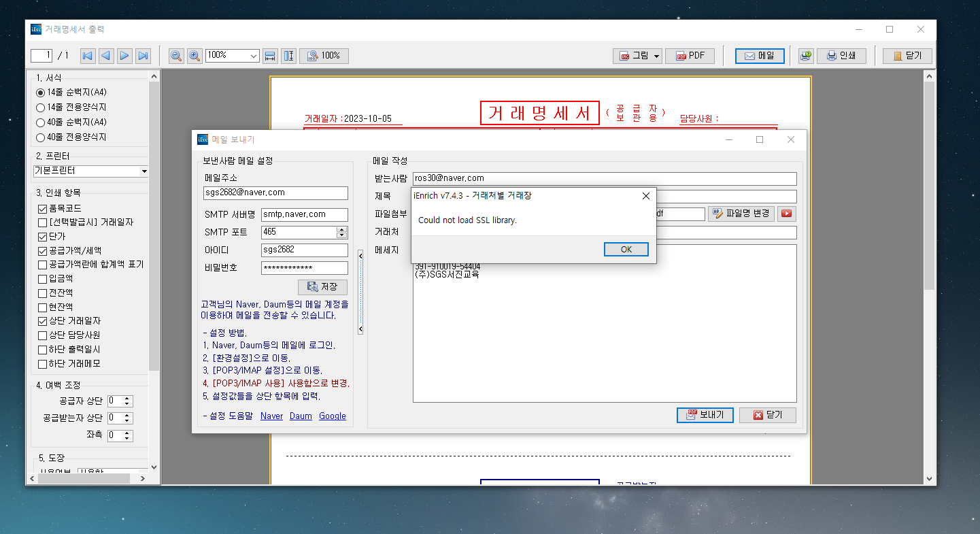
Task: Uncheck the 품목코드 checkbox
Action: [43, 208]
